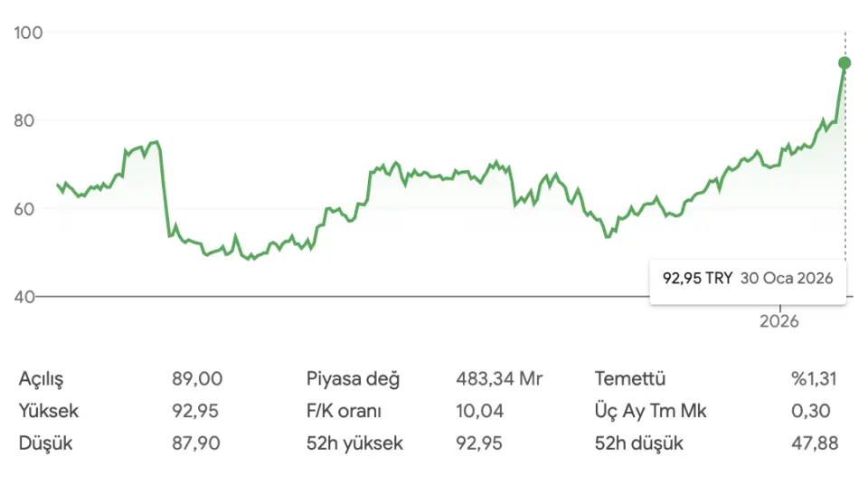Click the Üç Ay Tm Mk label

pos(651,411)
